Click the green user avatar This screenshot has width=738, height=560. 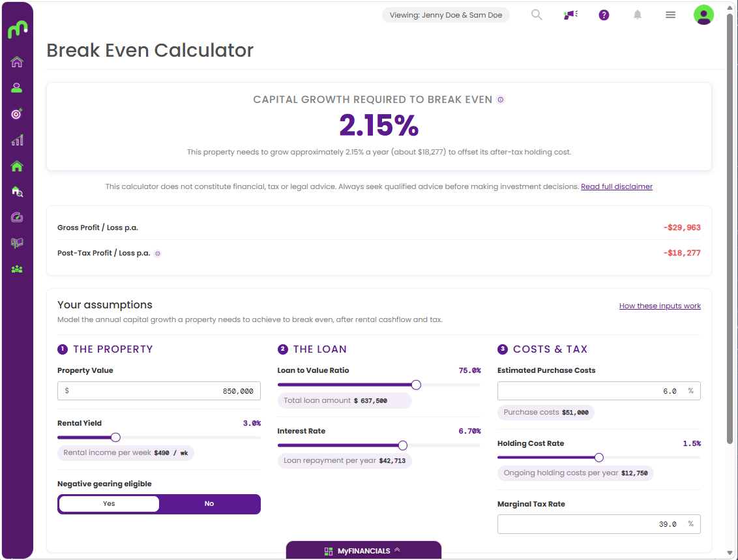click(x=703, y=15)
